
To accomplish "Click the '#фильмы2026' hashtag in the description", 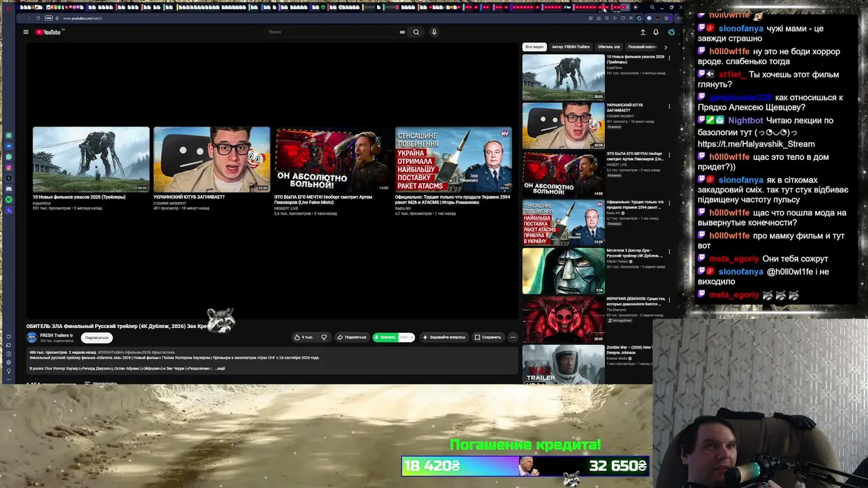I will coord(139,352).
